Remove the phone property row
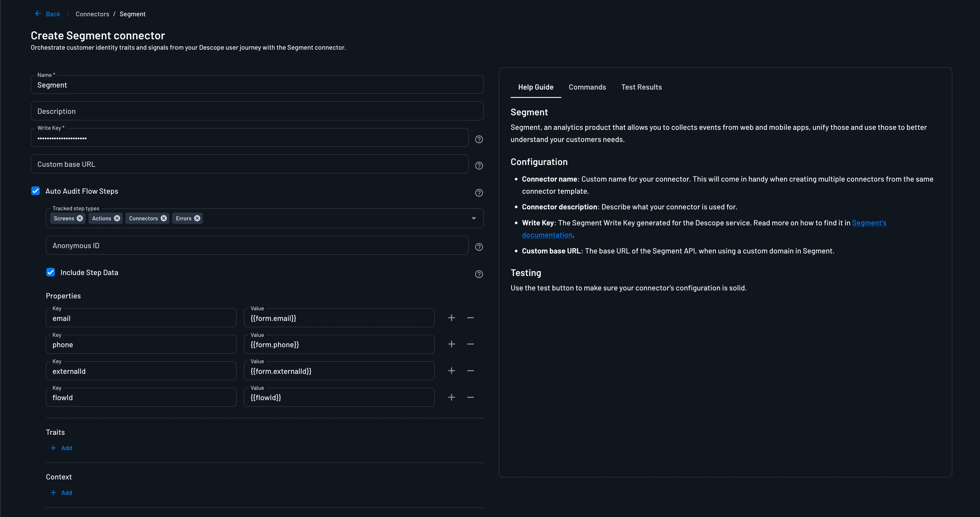 pos(470,344)
